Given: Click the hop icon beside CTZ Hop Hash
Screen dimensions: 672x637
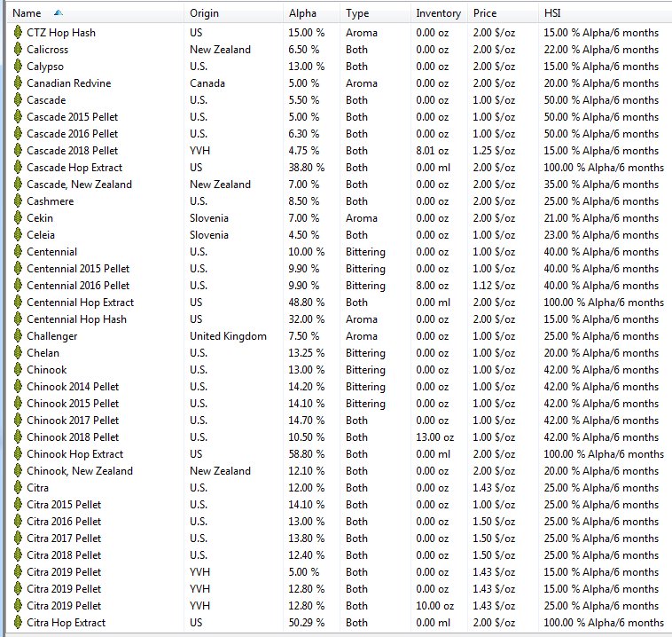Looking at the screenshot, I should click(x=18, y=33).
